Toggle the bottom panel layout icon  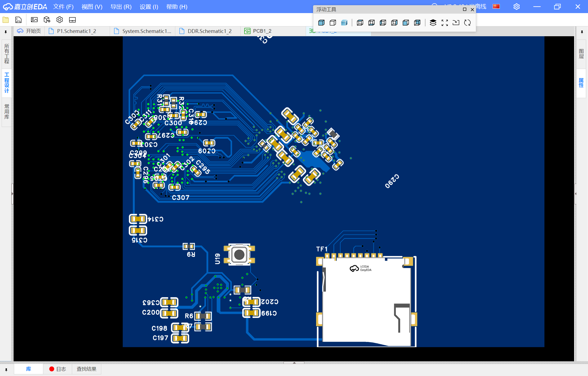pos(72,20)
